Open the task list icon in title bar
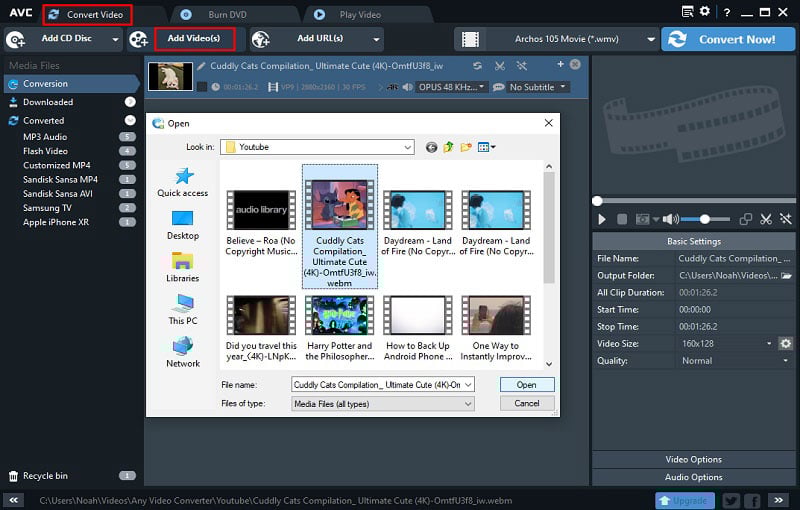The image size is (800, 510). coord(687,12)
